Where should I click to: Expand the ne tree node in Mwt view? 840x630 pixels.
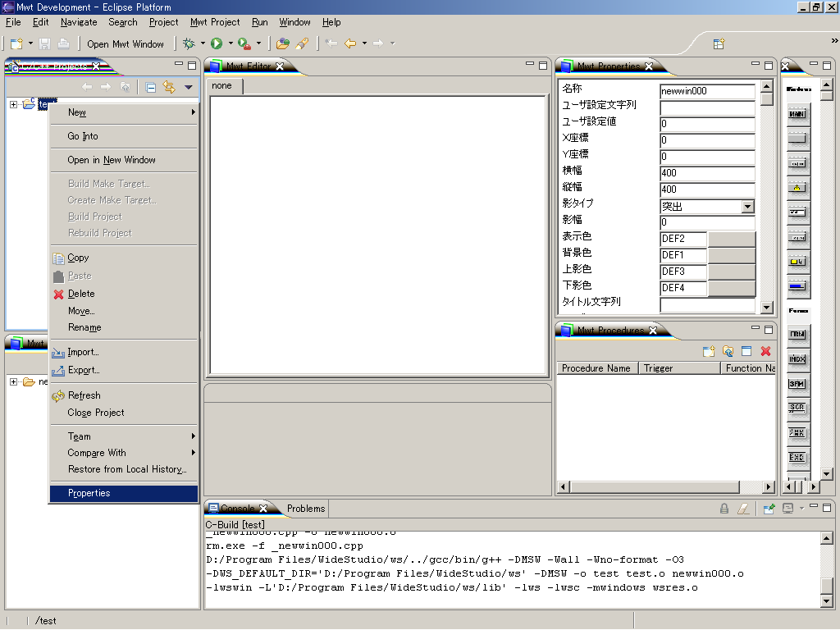pyautogui.click(x=13, y=381)
